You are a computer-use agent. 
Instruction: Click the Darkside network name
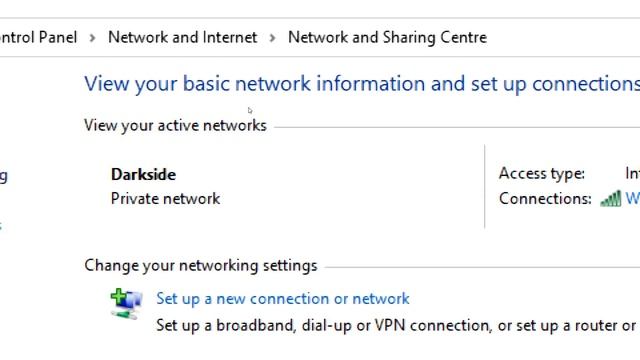[143, 175]
